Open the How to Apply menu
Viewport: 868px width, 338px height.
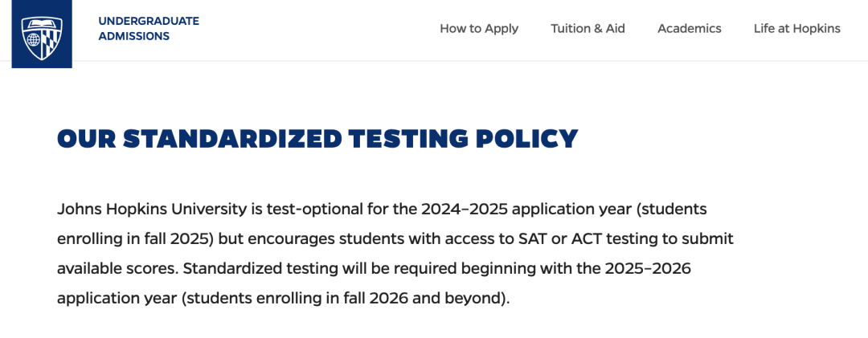479,29
